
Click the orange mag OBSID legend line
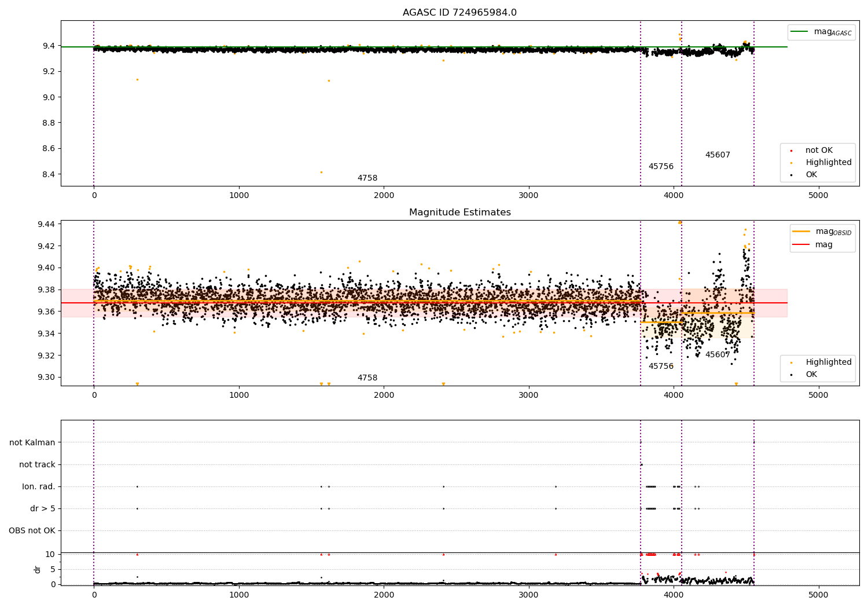click(801, 232)
